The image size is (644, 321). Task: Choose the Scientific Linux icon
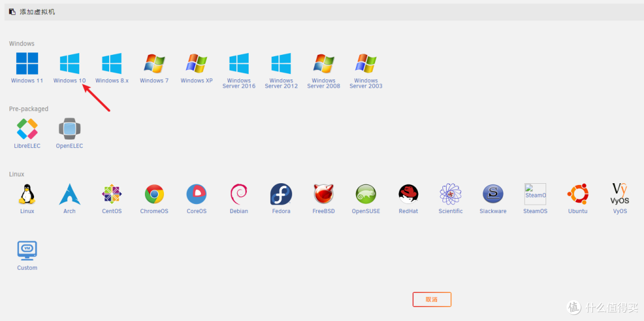451,194
